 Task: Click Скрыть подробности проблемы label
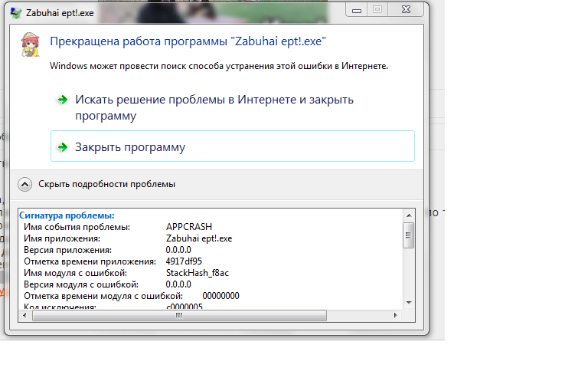coord(106,184)
